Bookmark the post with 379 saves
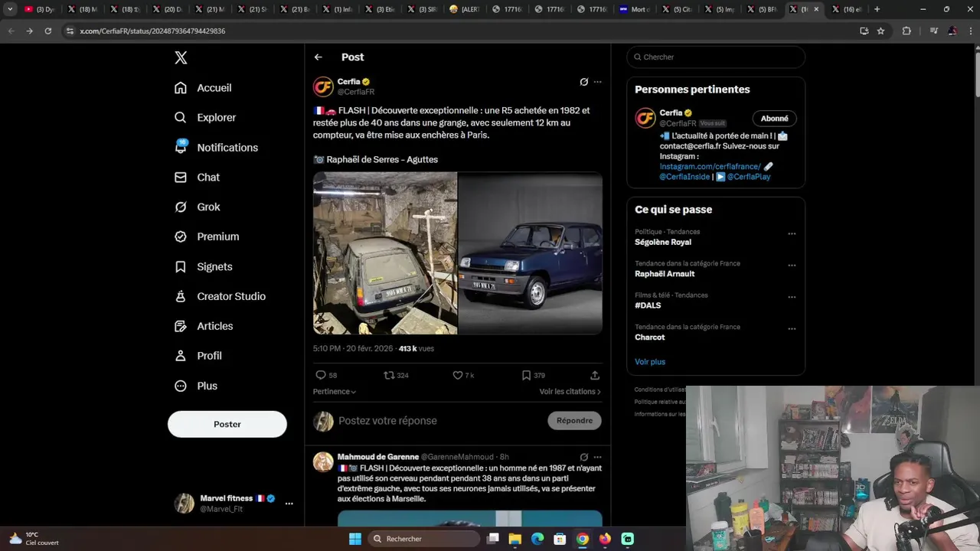Viewport: 980px width, 551px height. [533, 375]
